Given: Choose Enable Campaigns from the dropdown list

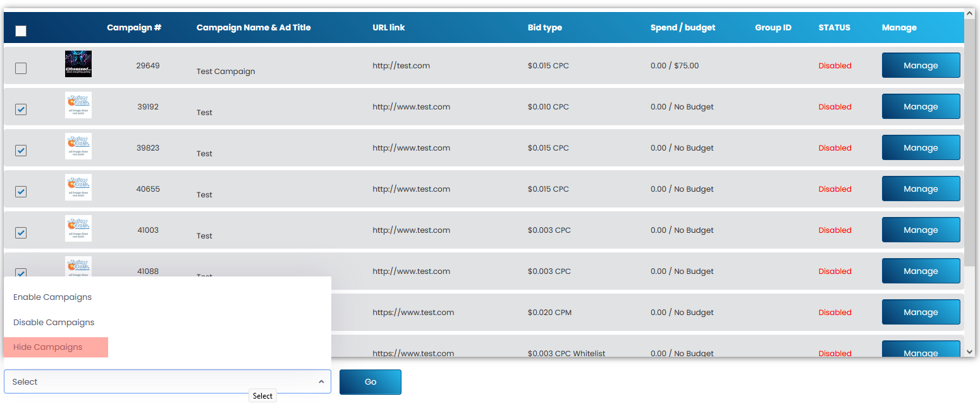Looking at the screenshot, I should coord(52,297).
